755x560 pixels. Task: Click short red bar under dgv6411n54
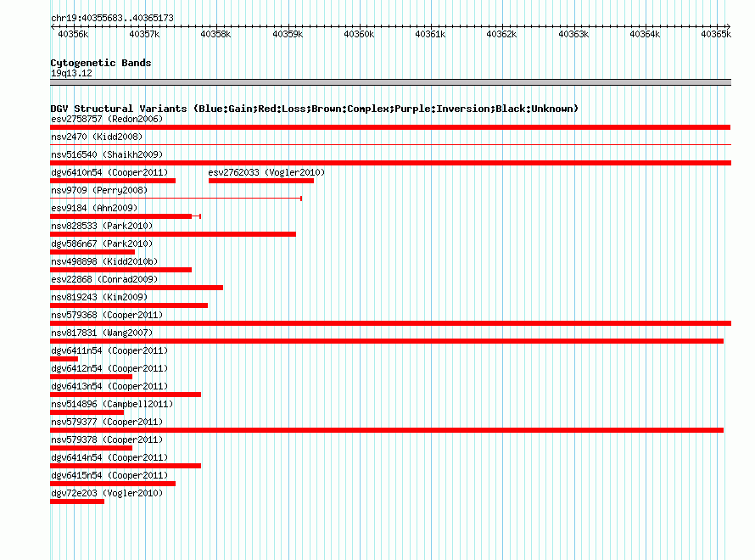(x=64, y=359)
